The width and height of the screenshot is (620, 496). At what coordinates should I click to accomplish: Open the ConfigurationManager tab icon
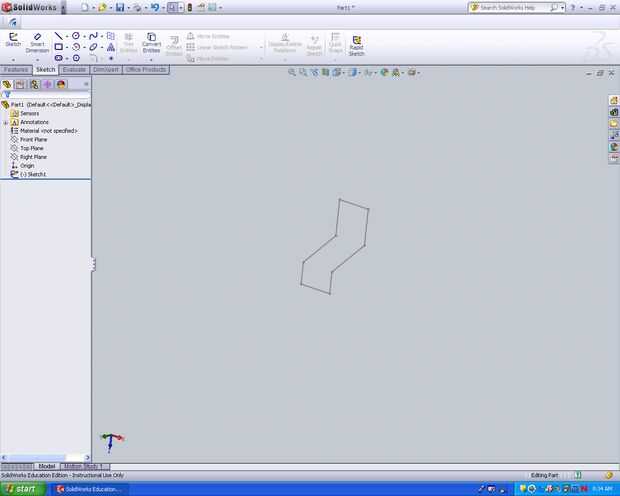point(34,84)
